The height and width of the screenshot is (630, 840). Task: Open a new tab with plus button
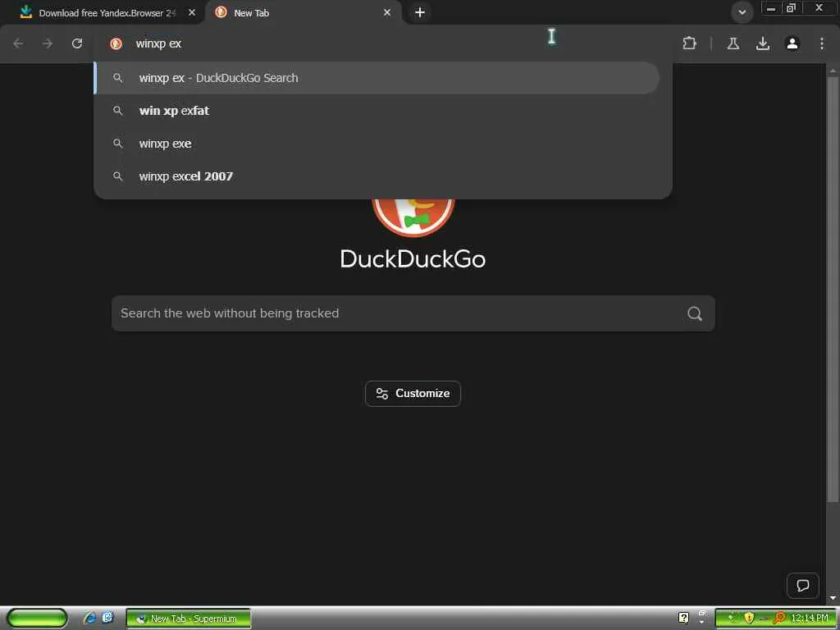(x=420, y=12)
